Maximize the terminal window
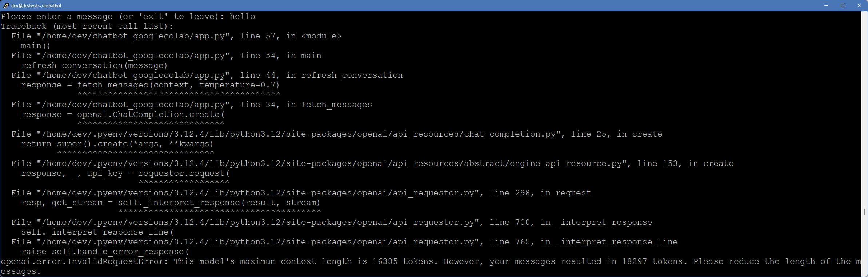The height and width of the screenshot is (277, 868). click(842, 5)
